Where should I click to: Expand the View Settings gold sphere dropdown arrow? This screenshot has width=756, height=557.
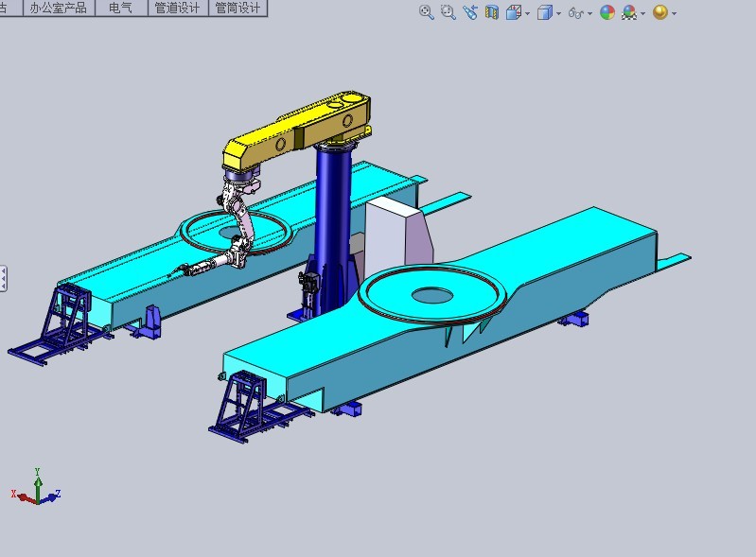pyautogui.click(x=674, y=13)
